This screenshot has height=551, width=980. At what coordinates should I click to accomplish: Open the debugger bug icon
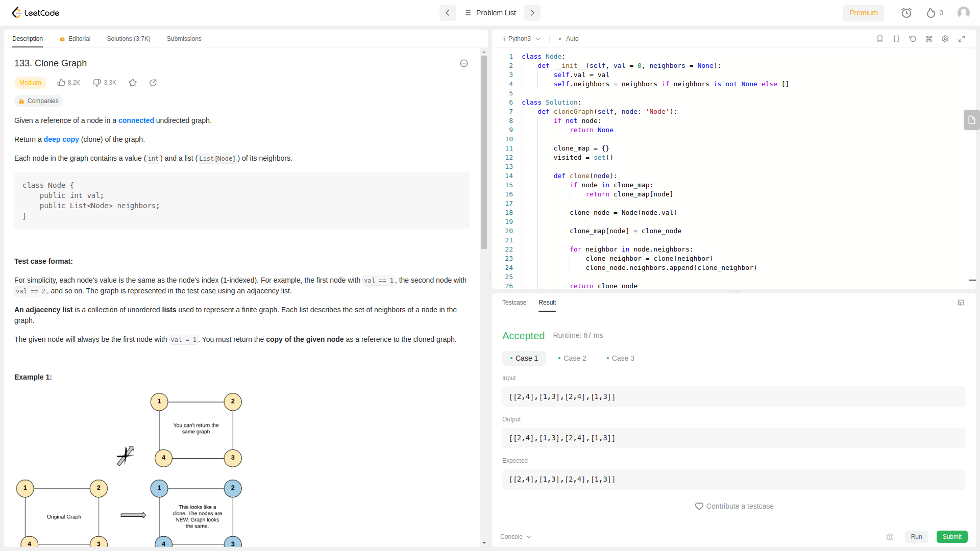(x=889, y=537)
